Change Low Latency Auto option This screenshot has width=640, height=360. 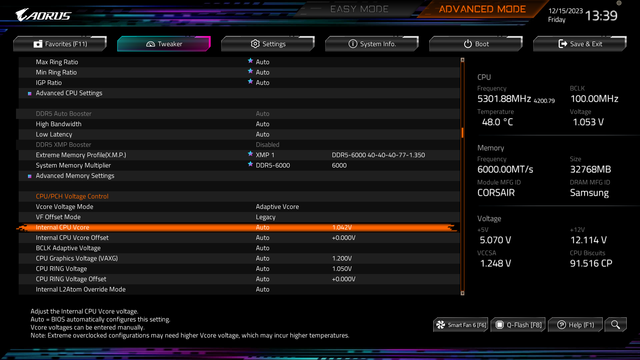coord(262,134)
